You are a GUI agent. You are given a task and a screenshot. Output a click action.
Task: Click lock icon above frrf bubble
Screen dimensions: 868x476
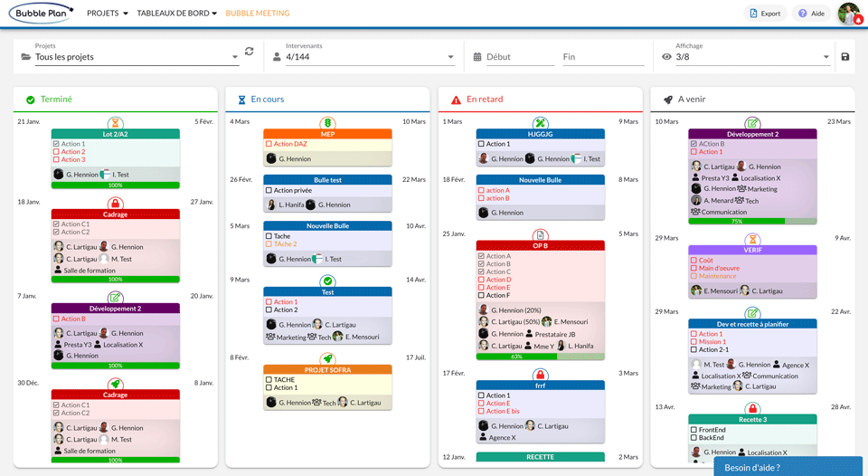(541, 375)
